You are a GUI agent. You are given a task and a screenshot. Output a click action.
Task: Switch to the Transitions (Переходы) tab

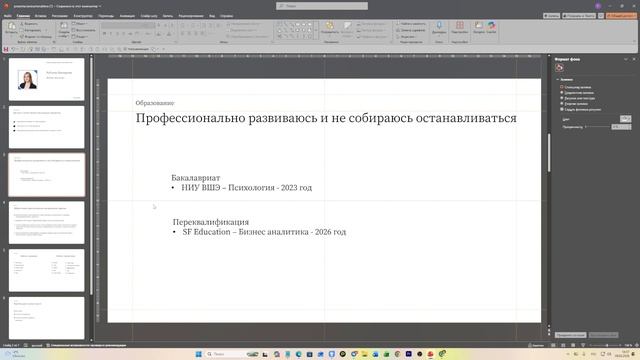coord(106,16)
